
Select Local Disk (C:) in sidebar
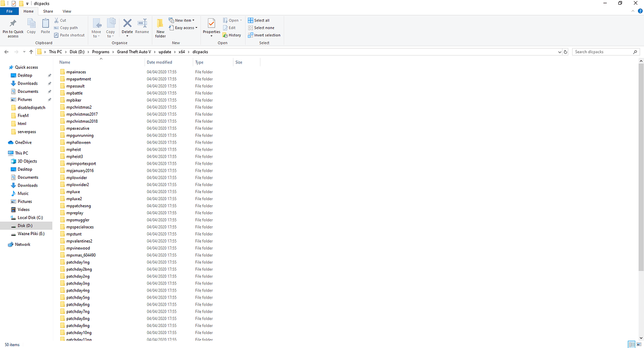pyautogui.click(x=30, y=218)
